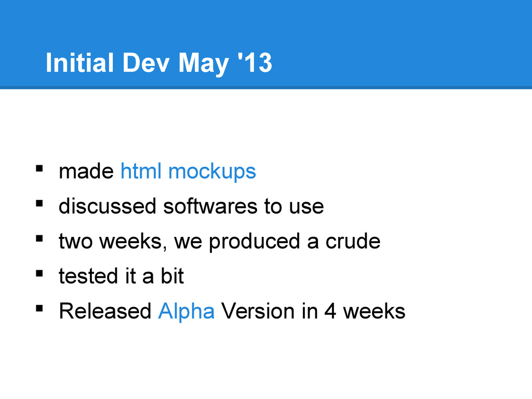Click the bullet marker beside 'two weeks'

pyautogui.click(x=39, y=238)
